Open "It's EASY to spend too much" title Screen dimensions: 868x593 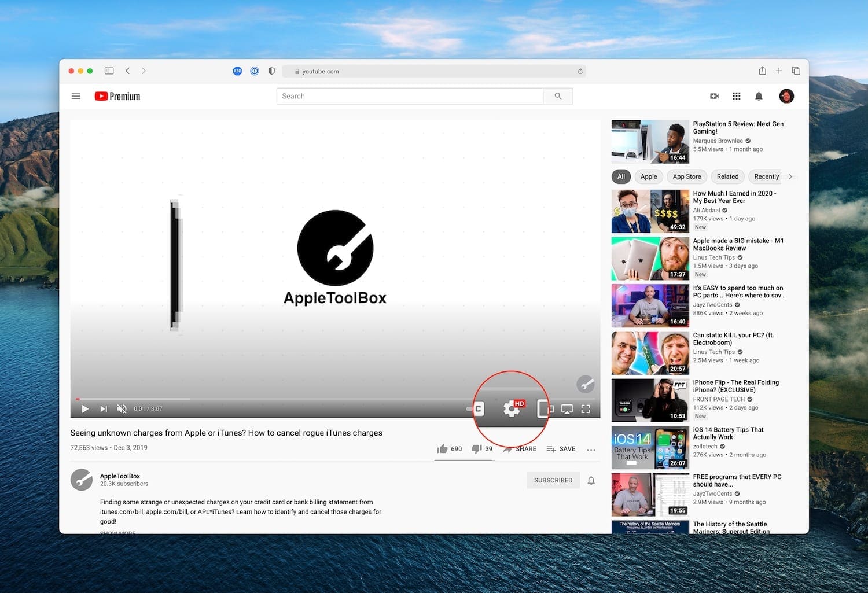739,292
